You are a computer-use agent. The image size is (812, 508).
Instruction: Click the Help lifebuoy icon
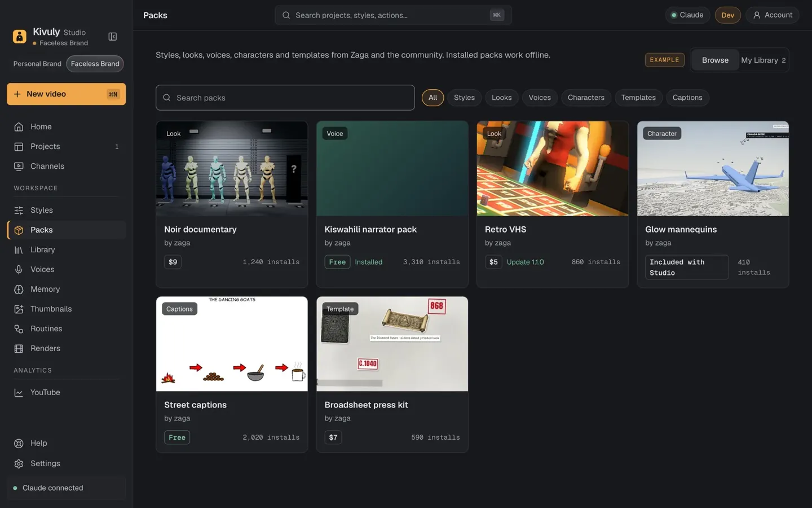click(19, 444)
